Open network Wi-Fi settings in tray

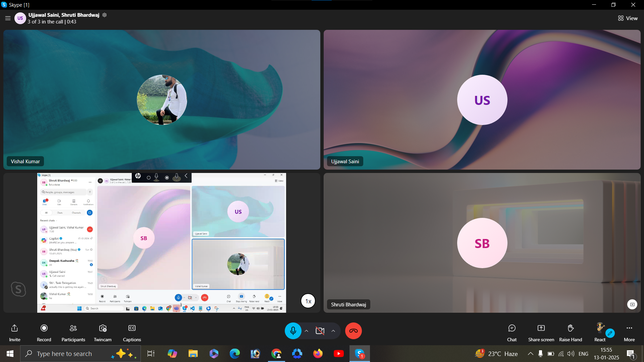[561, 354]
